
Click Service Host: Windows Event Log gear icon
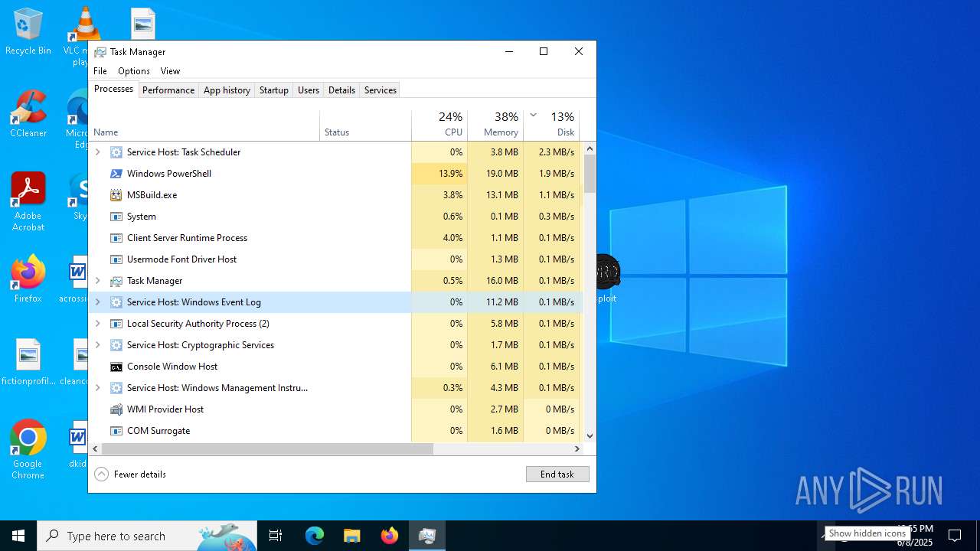116,302
